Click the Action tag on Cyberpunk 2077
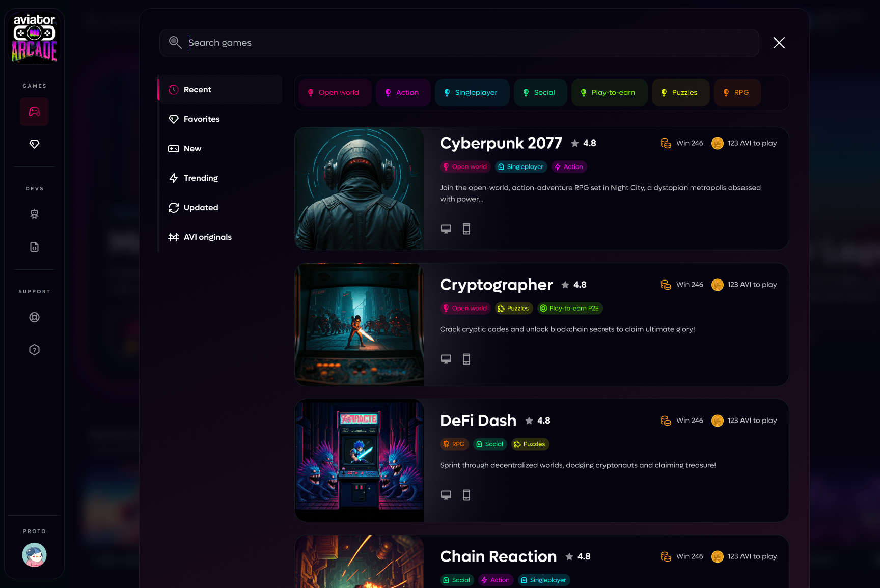The image size is (880, 588). [569, 167]
